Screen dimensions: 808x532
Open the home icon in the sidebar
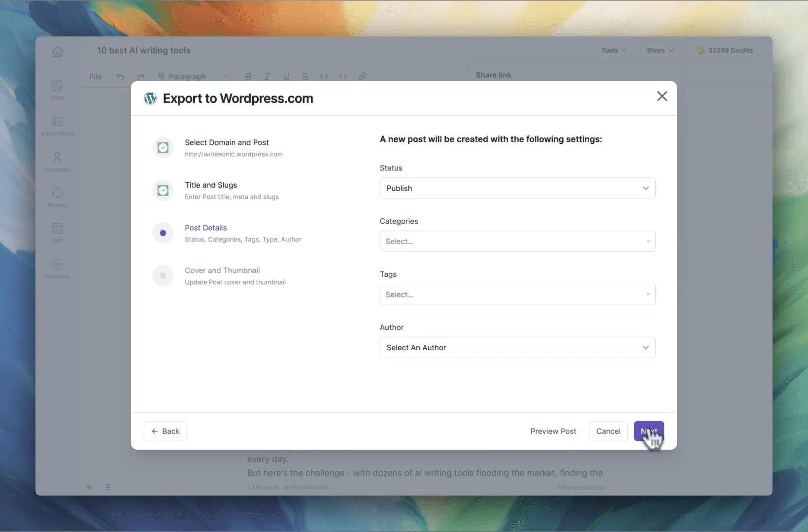click(58, 51)
